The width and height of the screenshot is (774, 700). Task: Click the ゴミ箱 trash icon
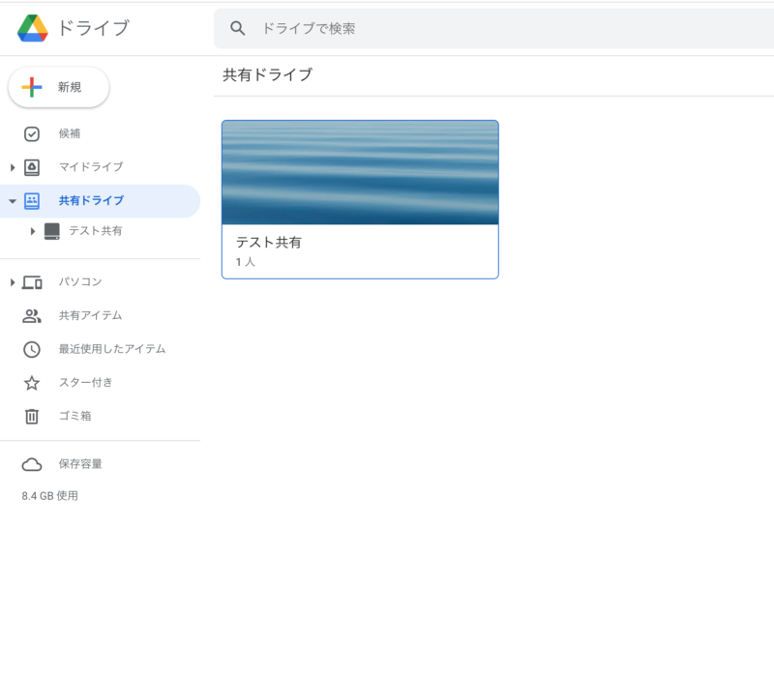32,417
